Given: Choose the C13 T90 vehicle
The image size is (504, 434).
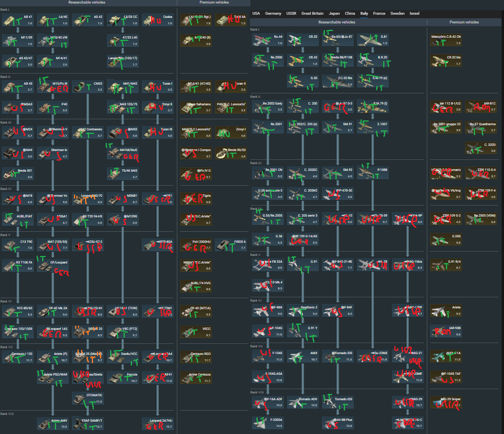Looking at the screenshot, I should tap(18, 245).
